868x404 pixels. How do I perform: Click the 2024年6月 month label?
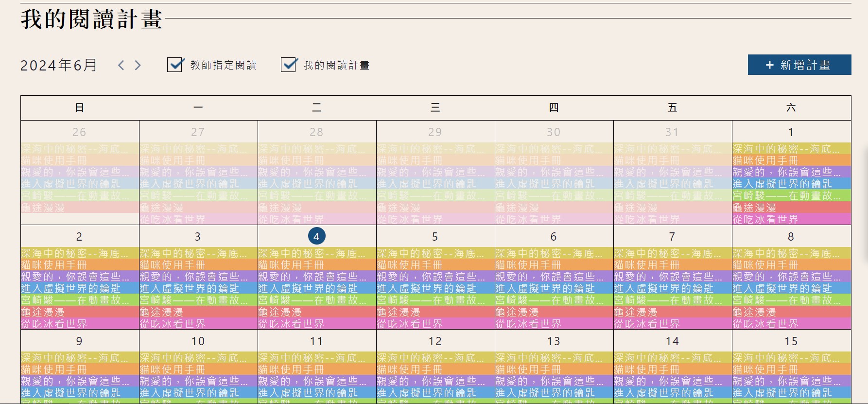point(59,65)
